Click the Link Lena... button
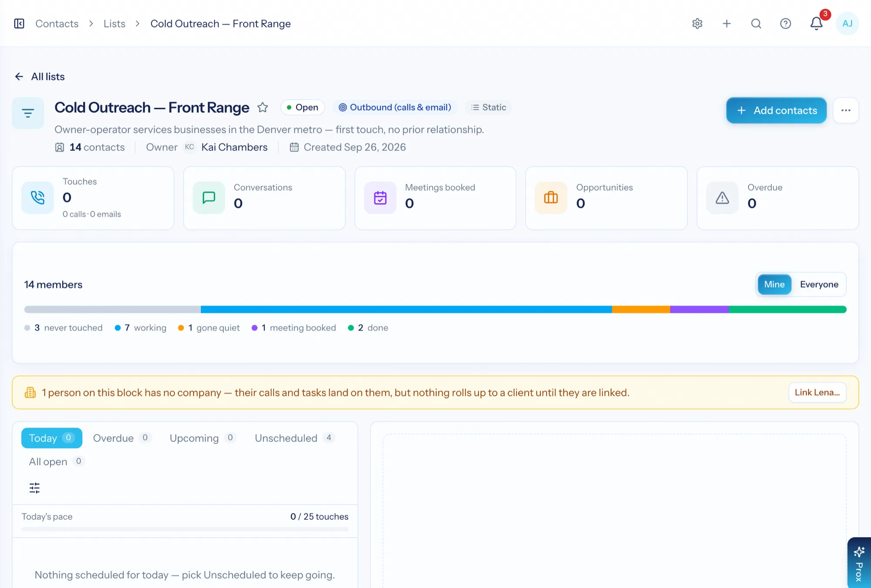The height and width of the screenshot is (588, 871). point(817,393)
